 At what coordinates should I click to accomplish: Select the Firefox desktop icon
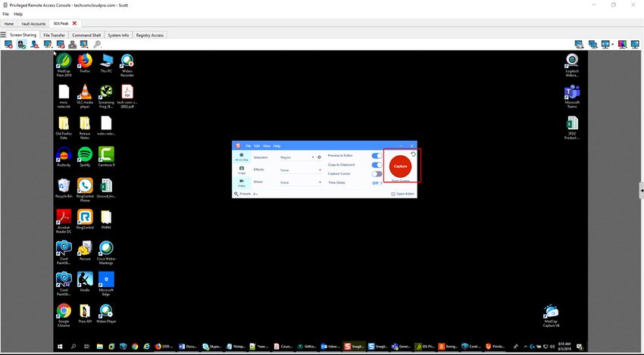pos(85,63)
